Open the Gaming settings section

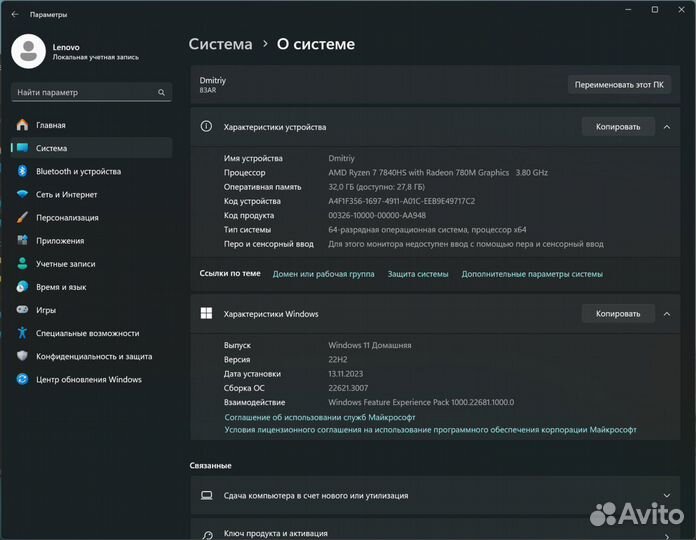pyautogui.click(x=46, y=310)
